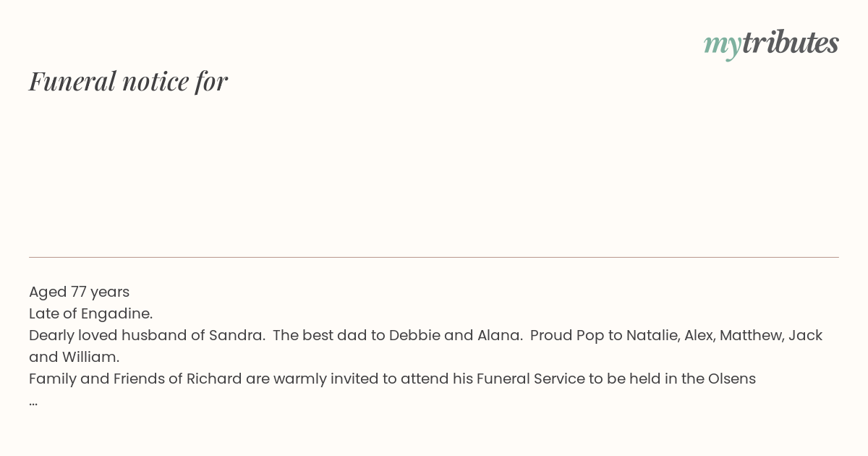This screenshot has width=868, height=456.
Task: Click the "Late of Engadine." text
Action: click(90, 314)
